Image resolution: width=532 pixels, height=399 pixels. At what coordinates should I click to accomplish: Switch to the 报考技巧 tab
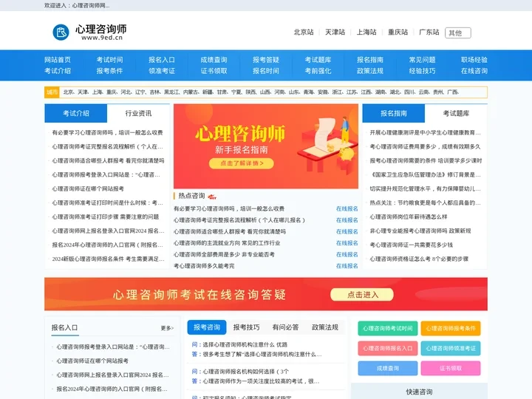tap(246, 327)
